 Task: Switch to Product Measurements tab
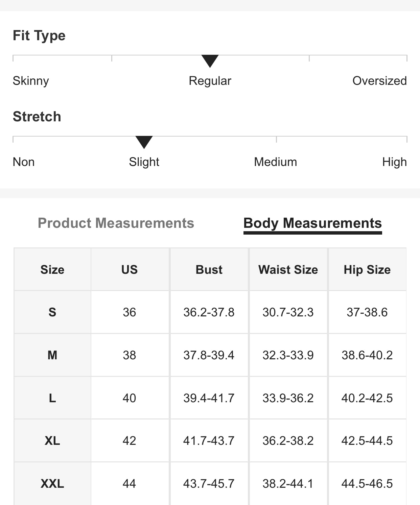tap(116, 223)
